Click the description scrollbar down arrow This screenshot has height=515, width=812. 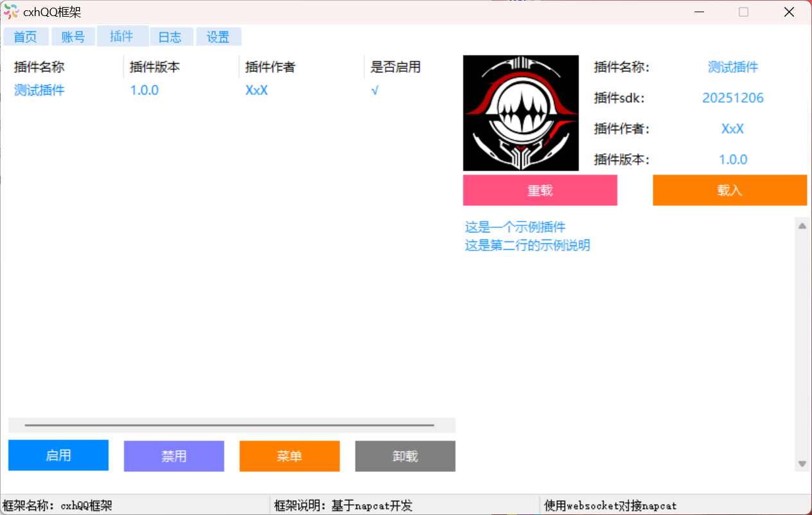pos(802,464)
